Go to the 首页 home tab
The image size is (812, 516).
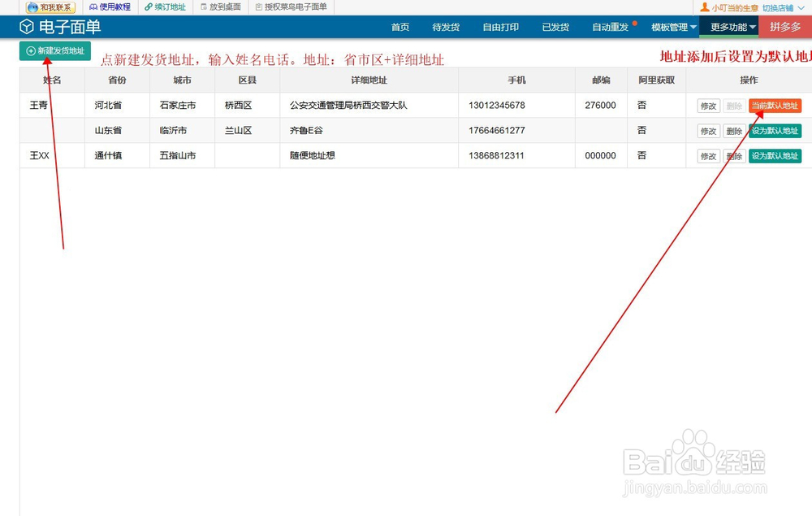(399, 27)
